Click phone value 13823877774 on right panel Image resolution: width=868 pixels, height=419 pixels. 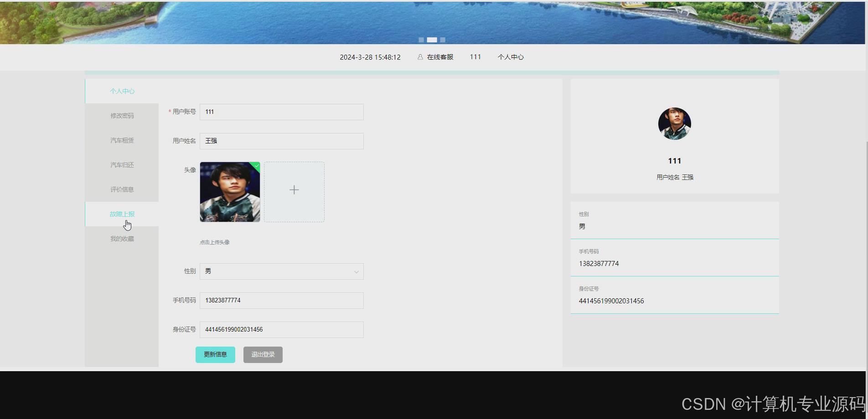599,264
